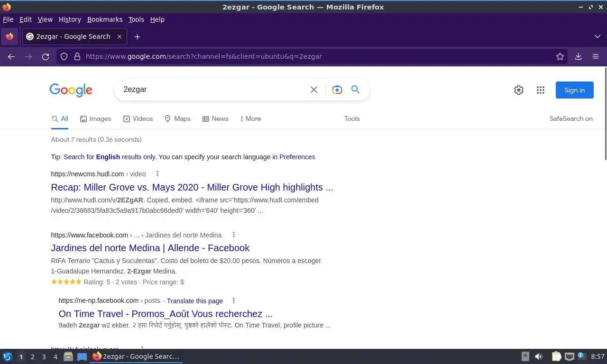Click the blue magnifier search button

[x=355, y=90]
